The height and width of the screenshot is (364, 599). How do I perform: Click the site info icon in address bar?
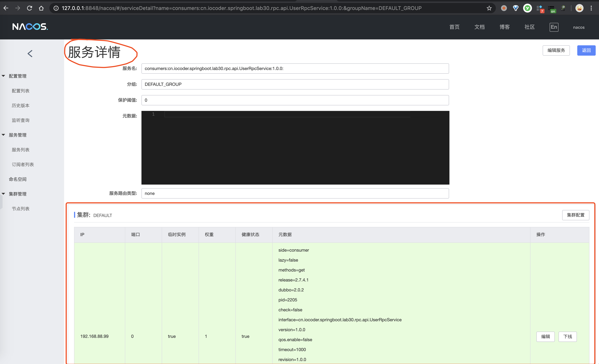click(x=56, y=8)
